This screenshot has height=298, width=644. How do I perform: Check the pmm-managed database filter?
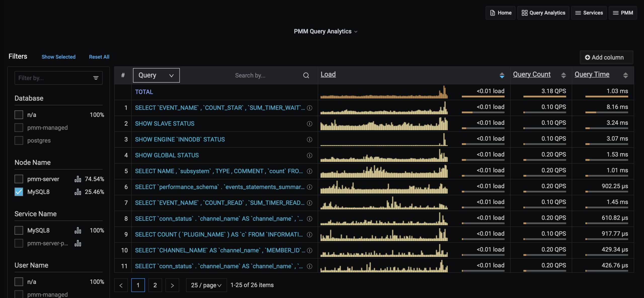coord(18,127)
